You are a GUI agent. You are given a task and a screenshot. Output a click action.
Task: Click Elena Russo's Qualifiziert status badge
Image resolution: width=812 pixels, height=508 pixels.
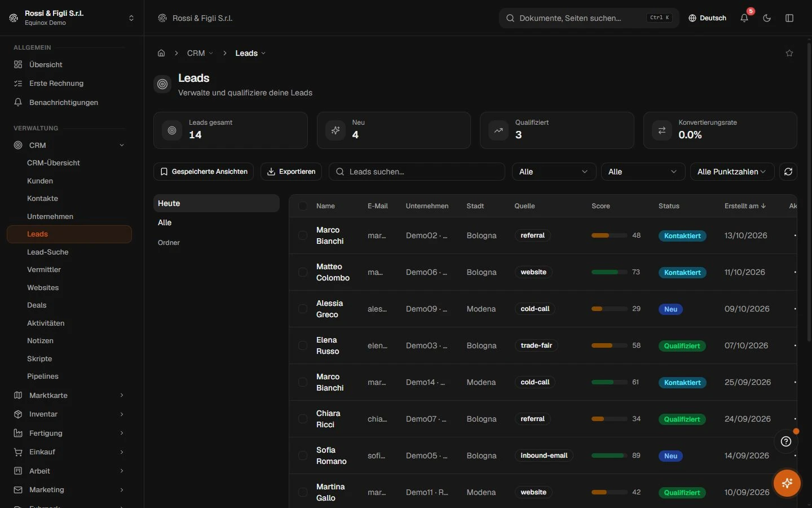pos(682,346)
